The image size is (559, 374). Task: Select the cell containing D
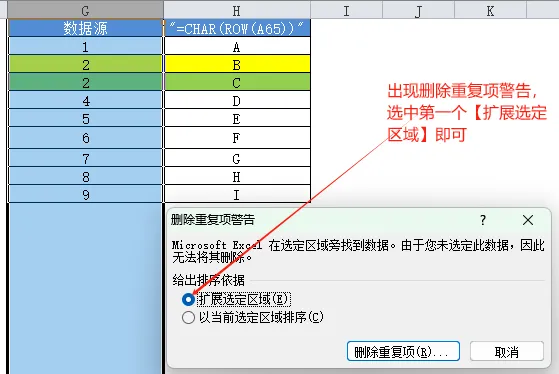coord(237,100)
